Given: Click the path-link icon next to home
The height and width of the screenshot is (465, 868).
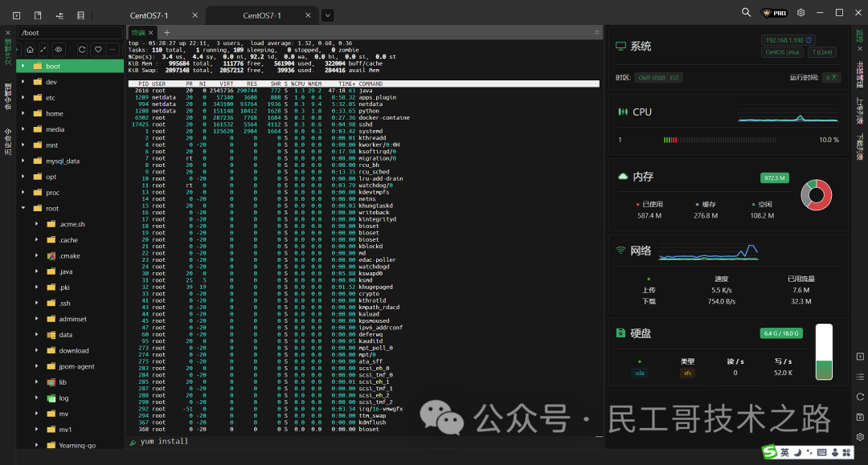Looking at the screenshot, I should 43,49.
